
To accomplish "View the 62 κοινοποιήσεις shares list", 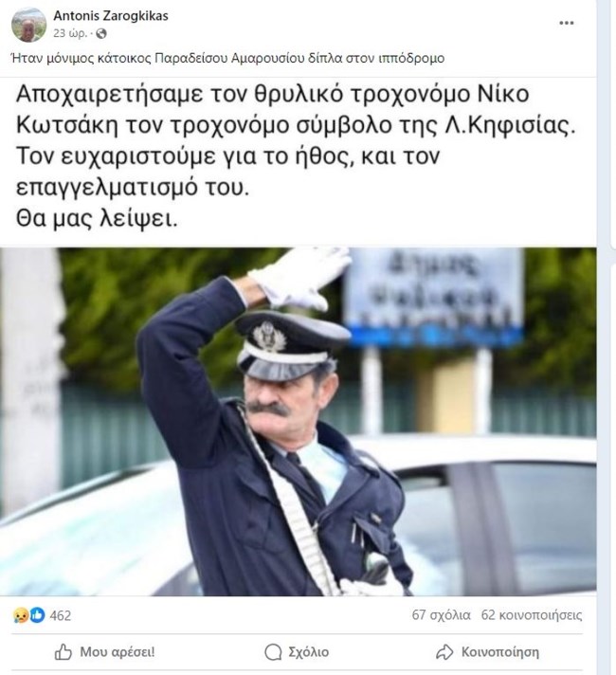I will tap(532, 614).
